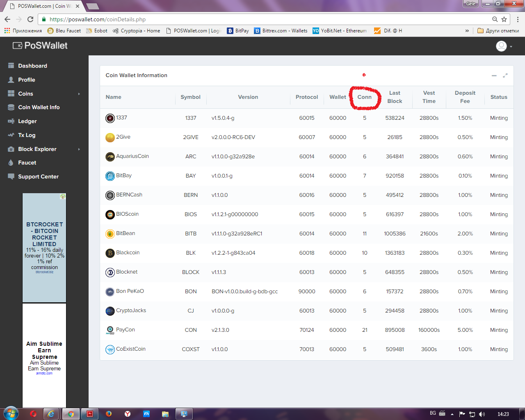Open the user avatar dropdown
Screen dimensions: 525x420
coord(504,46)
